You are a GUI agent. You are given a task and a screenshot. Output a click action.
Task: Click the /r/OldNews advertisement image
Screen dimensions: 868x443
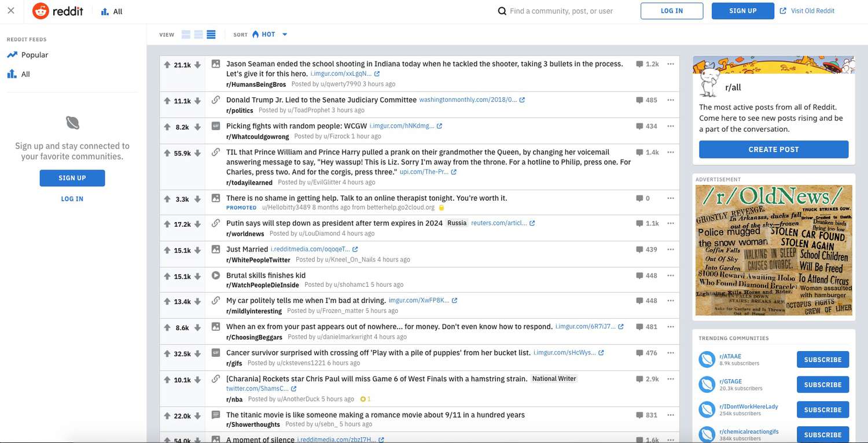coord(774,250)
